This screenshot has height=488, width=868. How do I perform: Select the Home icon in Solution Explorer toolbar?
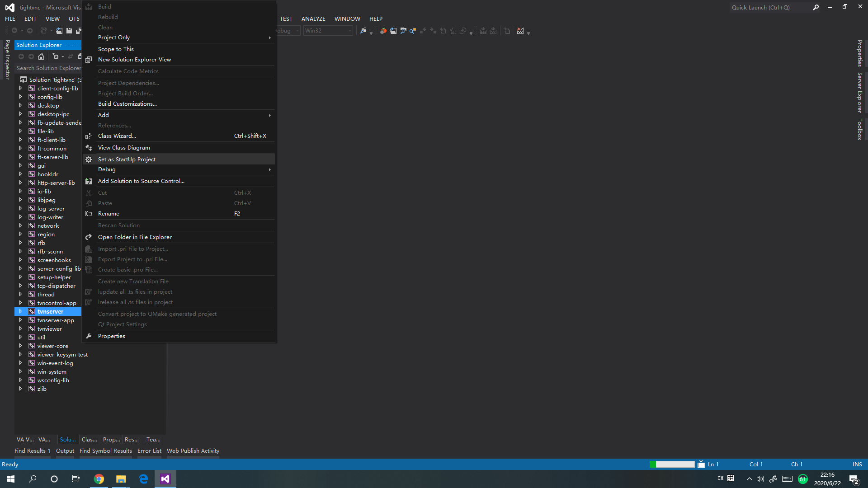click(x=41, y=56)
